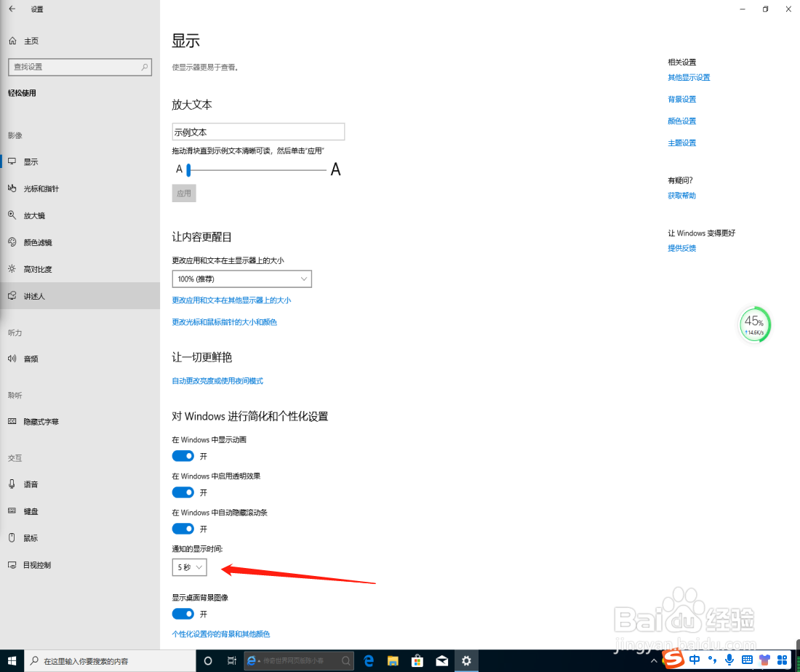Open 其他显示设置 link
Viewport: 800px width, 672px height.
point(689,78)
